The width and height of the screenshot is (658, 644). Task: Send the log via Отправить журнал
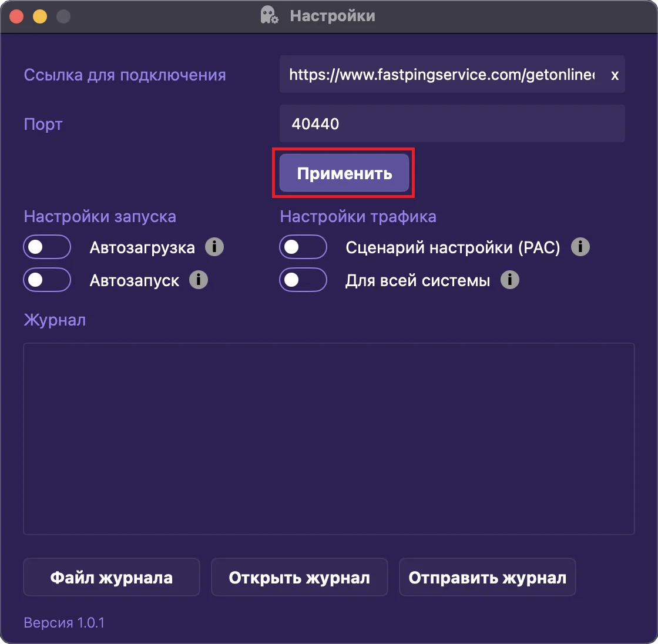pyautogui.click(x=488, y=578)
